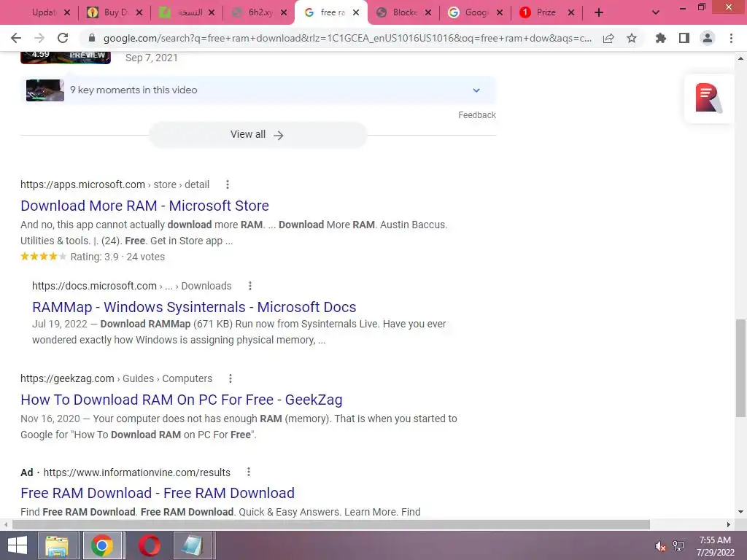
Task: Click the scroll down arrow
Action: click(740, 512)
